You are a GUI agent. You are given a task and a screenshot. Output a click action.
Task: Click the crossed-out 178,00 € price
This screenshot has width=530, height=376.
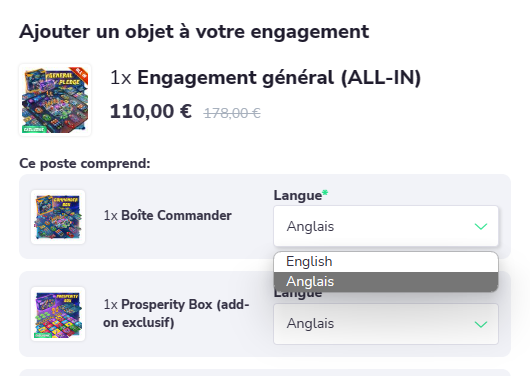point(232,113)
